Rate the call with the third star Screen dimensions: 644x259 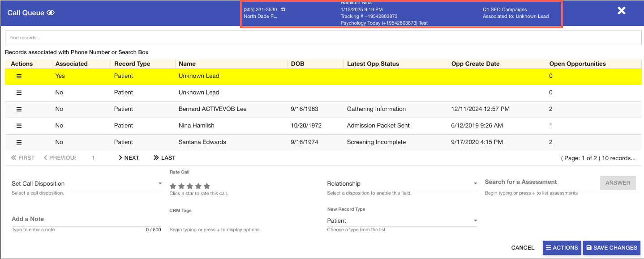pyautogui.click(x=190, y=186)
